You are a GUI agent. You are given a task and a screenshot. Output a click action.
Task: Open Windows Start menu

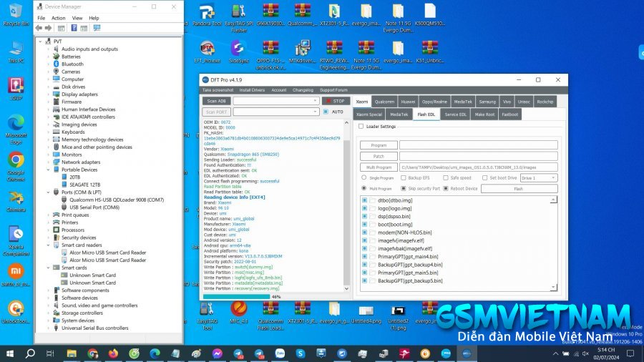point(10,353)
